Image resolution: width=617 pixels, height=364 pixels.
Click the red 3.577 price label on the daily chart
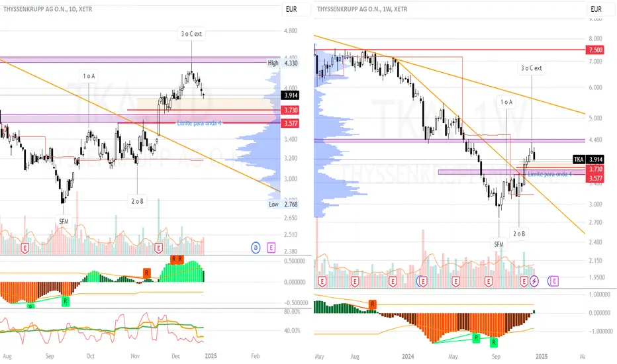pyautogui.click(x=291, y=123)
